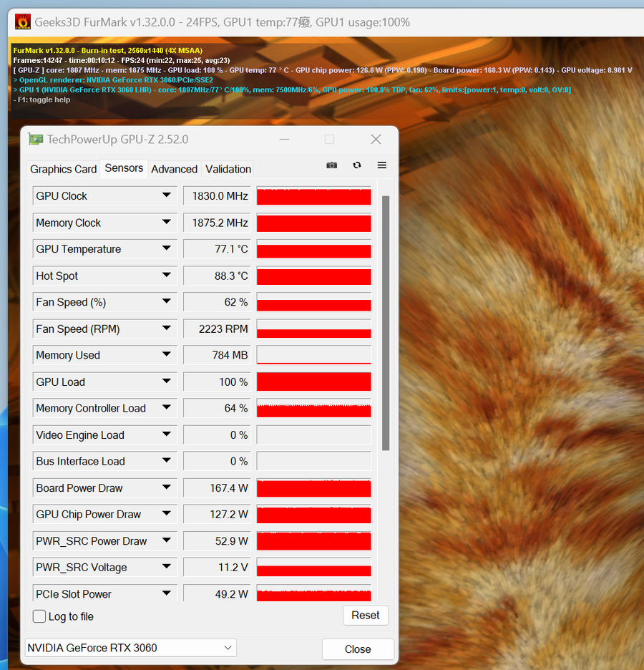
Task: Click the Board Power Draw value 167.4 W
Action: 217,488
